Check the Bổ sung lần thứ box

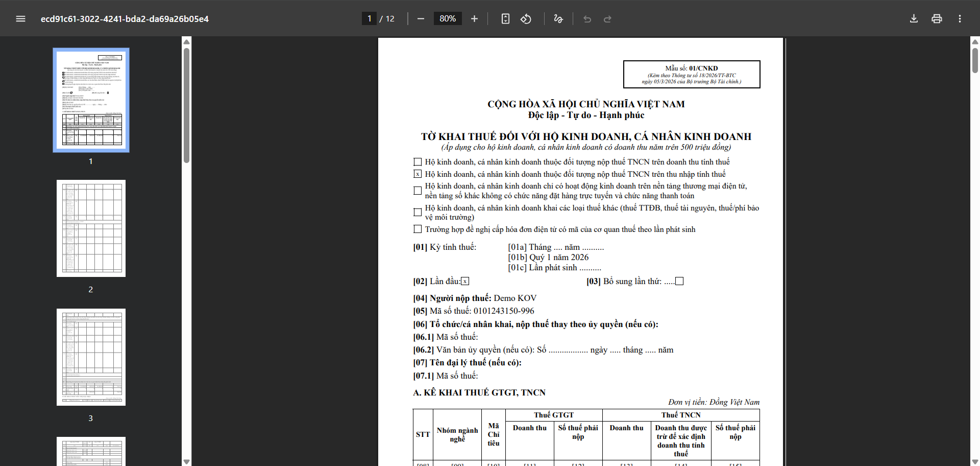(679, 281)
